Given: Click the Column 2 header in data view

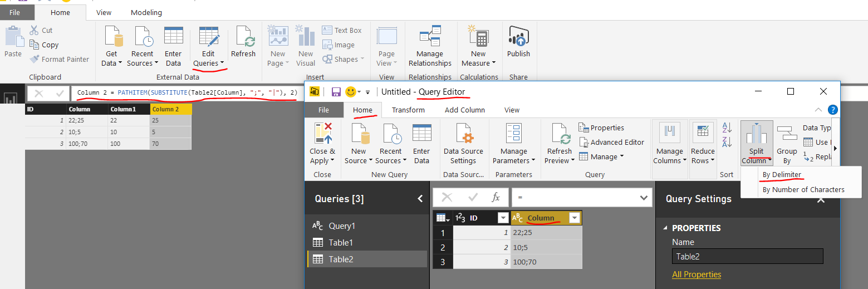Looking at the screenshot, I should point(170,109).
